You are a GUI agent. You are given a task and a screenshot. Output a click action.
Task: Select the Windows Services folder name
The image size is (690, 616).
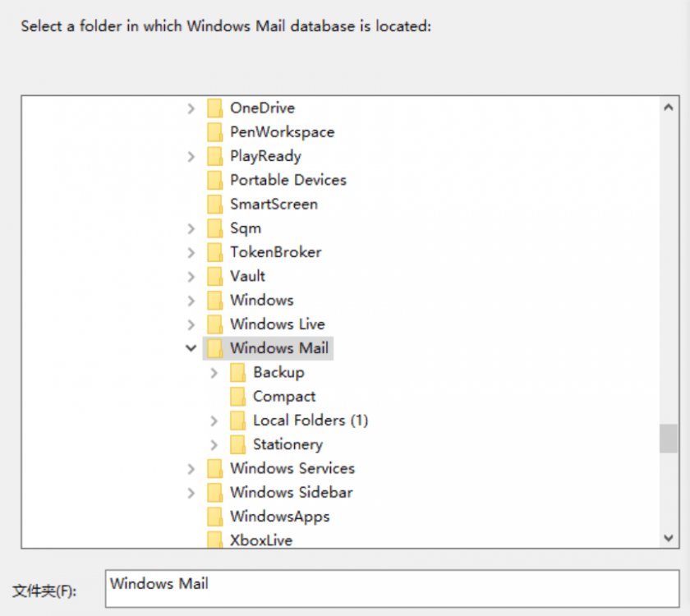tap(292, 468)
